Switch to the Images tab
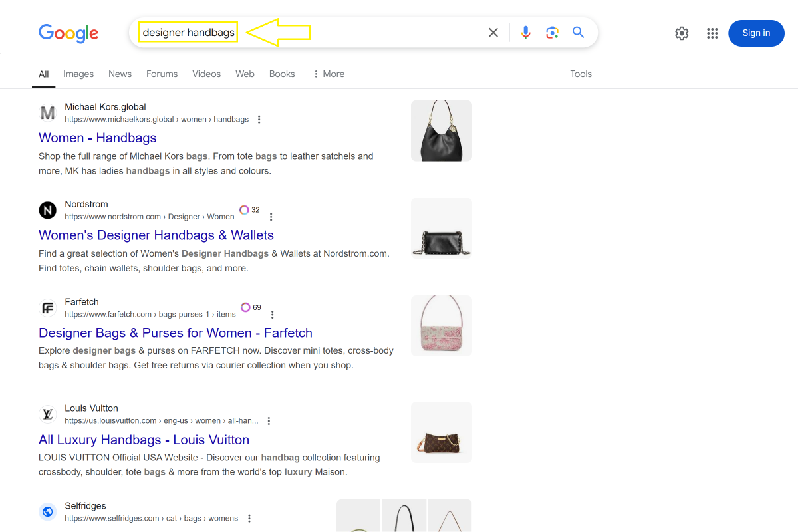 click(78, 74)
